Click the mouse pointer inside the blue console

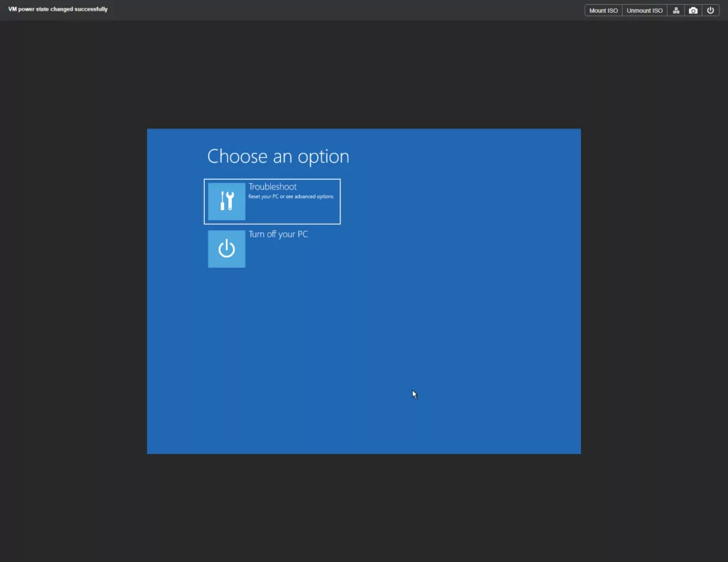tap(414, 394)
